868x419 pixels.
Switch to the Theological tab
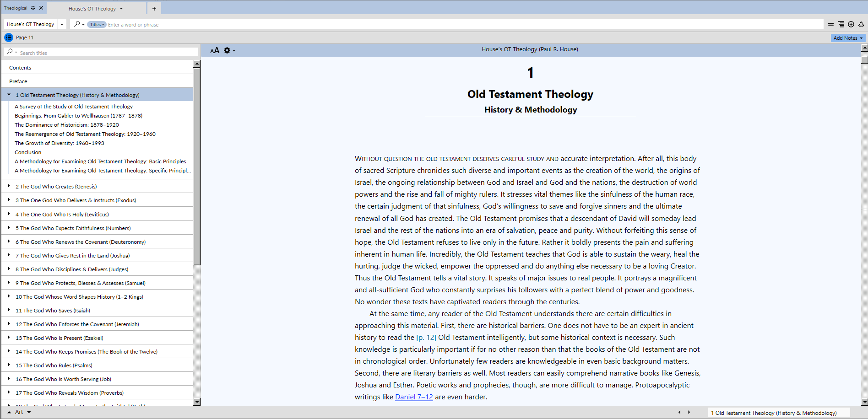[x=16, y=8]
